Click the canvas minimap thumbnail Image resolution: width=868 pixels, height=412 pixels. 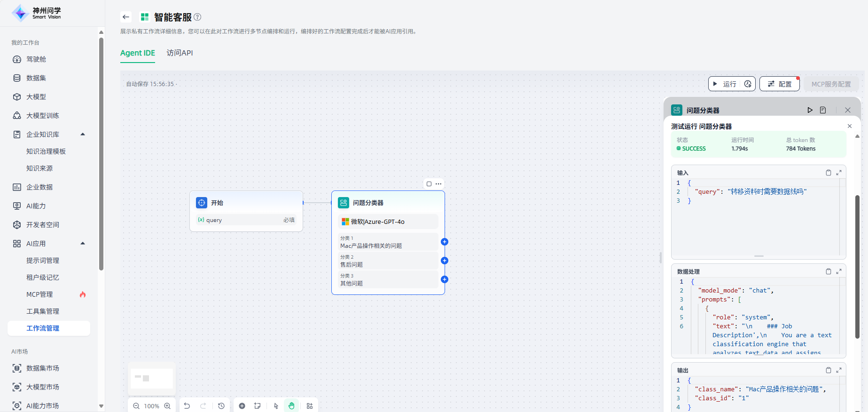point(152,379)
